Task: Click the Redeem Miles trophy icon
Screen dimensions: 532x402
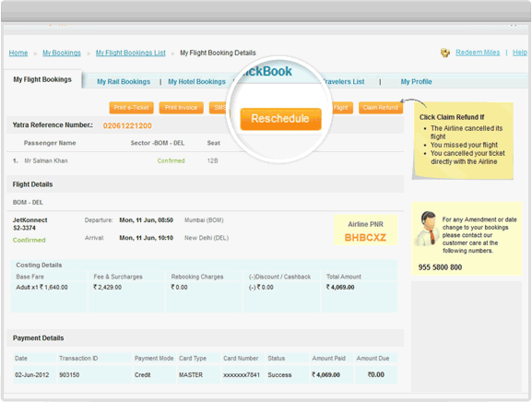Action: point(445,53)
